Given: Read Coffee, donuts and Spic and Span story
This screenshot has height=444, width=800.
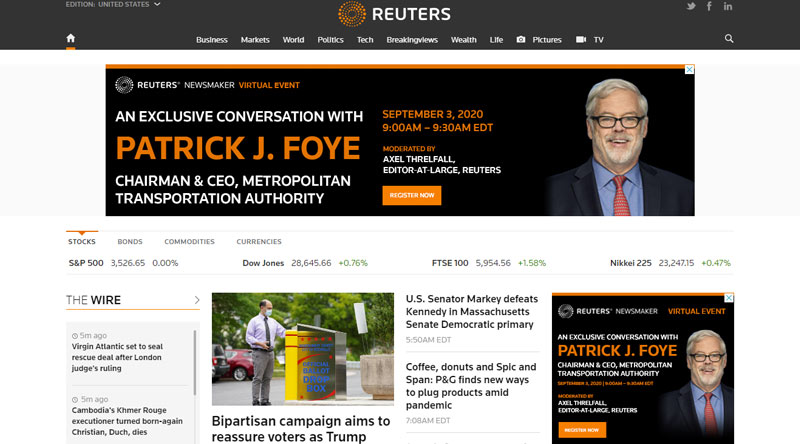Looking at the screenshot, I should pyautogui.click(x=471, y=386).
